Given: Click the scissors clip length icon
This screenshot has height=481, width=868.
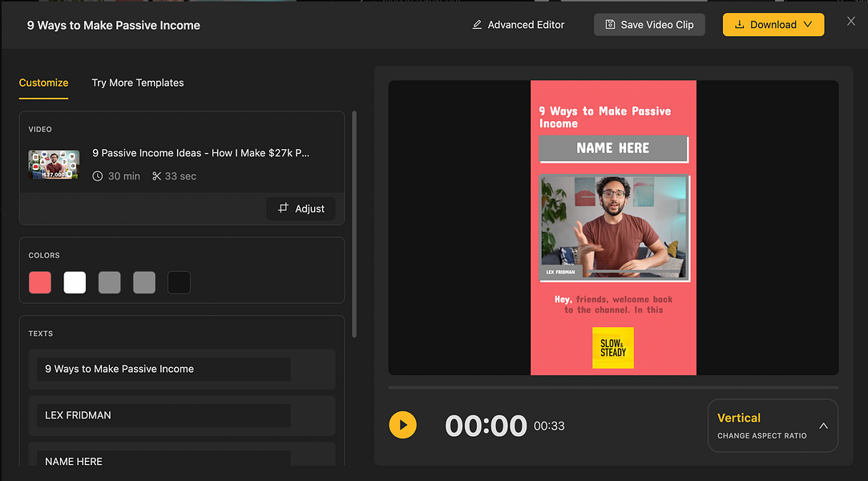Looking at the screenshot, I should point(156,176).
